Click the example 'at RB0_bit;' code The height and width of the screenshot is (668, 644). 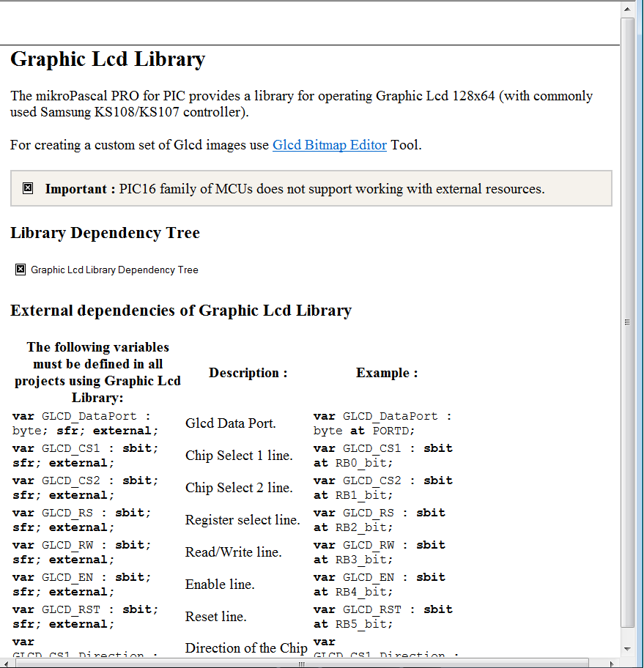coord(353,463)
